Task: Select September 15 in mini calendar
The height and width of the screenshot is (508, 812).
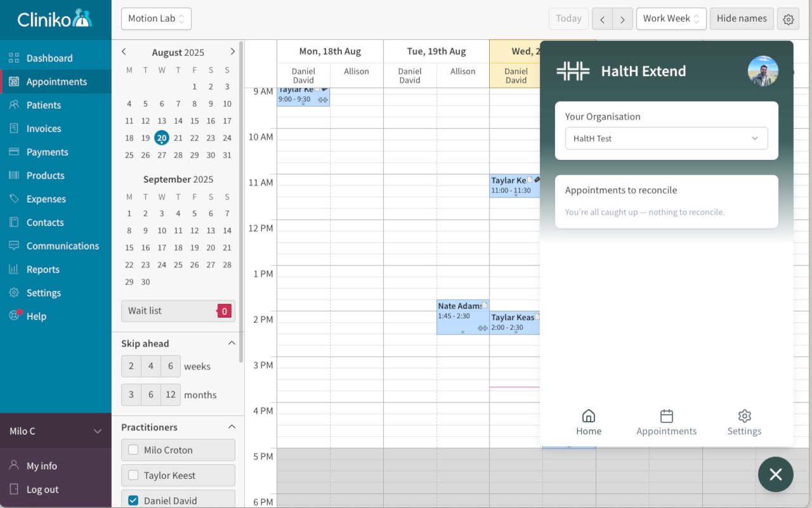Action: pos(129,248)
